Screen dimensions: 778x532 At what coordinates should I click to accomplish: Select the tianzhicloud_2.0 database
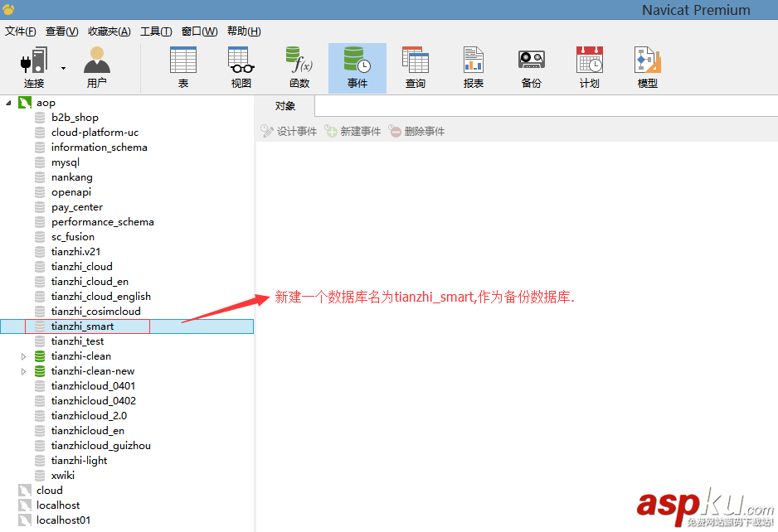pyautogui.click(x=89, y=415)
